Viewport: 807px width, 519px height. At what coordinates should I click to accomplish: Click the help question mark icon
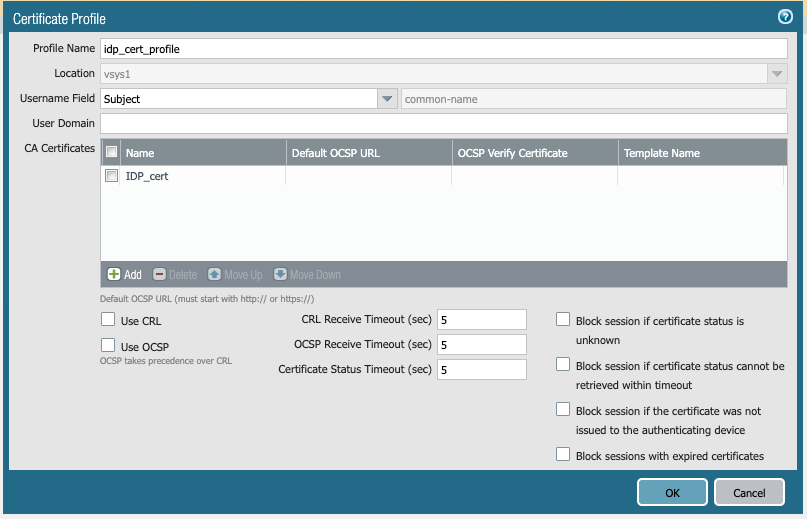pyautogui.click(x=785, y=17)
